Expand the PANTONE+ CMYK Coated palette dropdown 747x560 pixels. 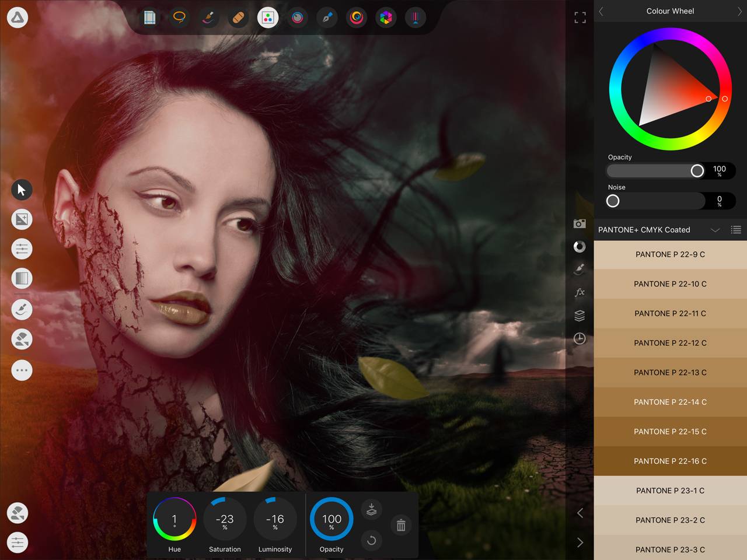715,230
